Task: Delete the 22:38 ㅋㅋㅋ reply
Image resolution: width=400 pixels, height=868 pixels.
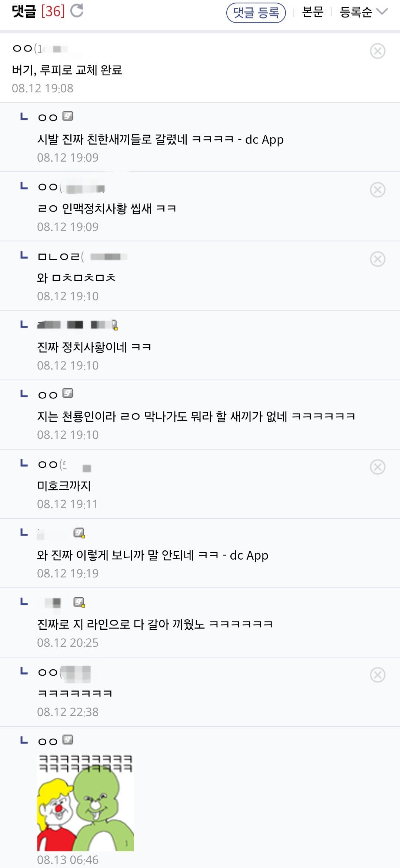Action: pyautogui.click(x=377, y=675)
